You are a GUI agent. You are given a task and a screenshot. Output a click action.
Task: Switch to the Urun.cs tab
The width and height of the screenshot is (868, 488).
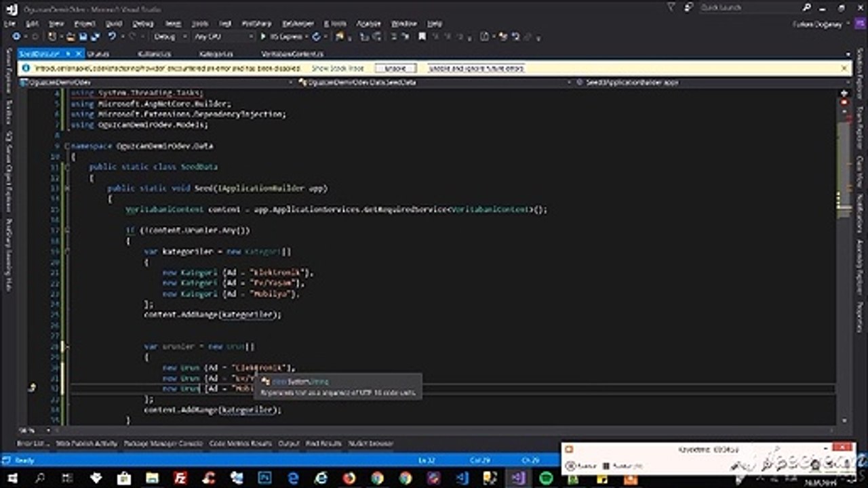[98, 54]
